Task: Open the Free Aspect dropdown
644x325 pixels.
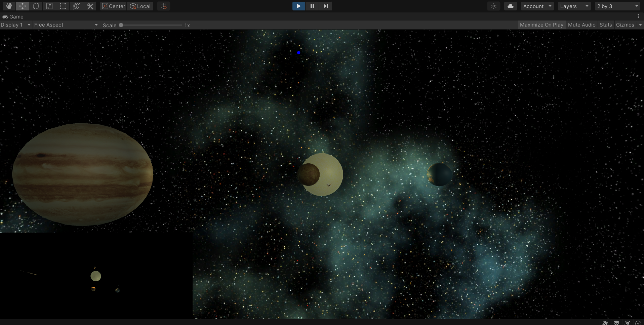Action: coord(66,25)
